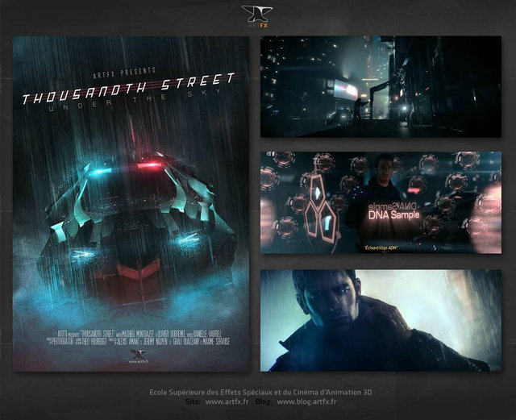Screen dimensions: 516x420
Task: Open the Thousandth Street movie poster
Action: point(131,204)
